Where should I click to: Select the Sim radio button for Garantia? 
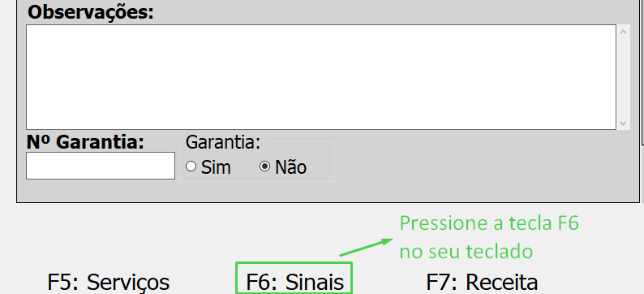pyautogui.click(x=191, y=166)
